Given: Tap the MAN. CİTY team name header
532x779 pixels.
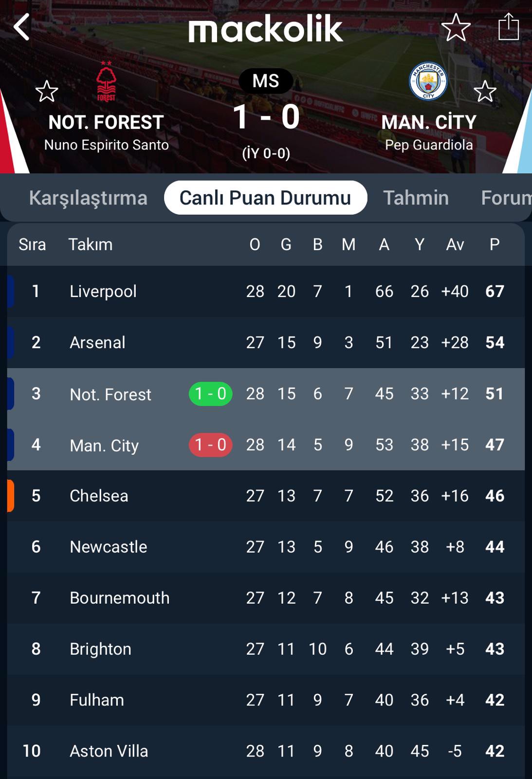Looking at the screenshot, I should pos(429,122).
